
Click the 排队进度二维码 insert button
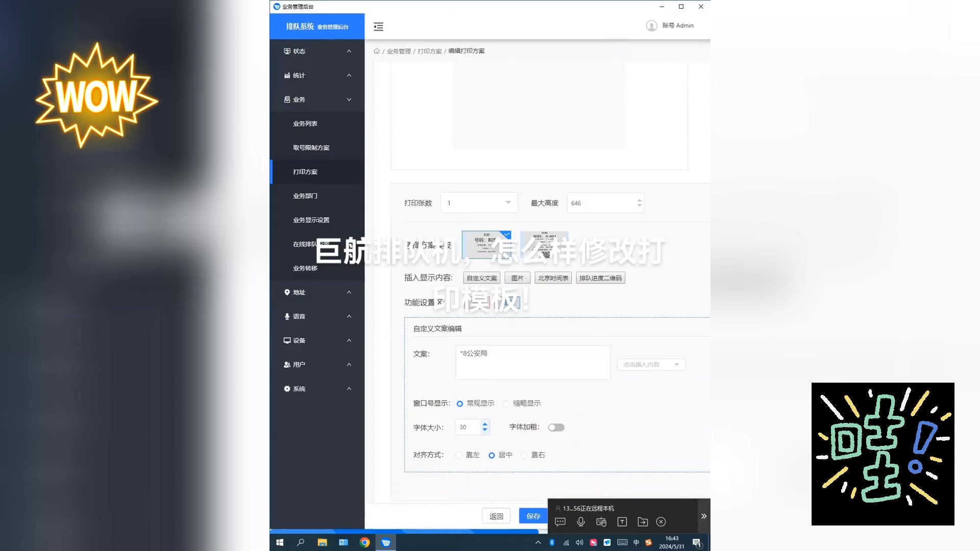[600, 278]
